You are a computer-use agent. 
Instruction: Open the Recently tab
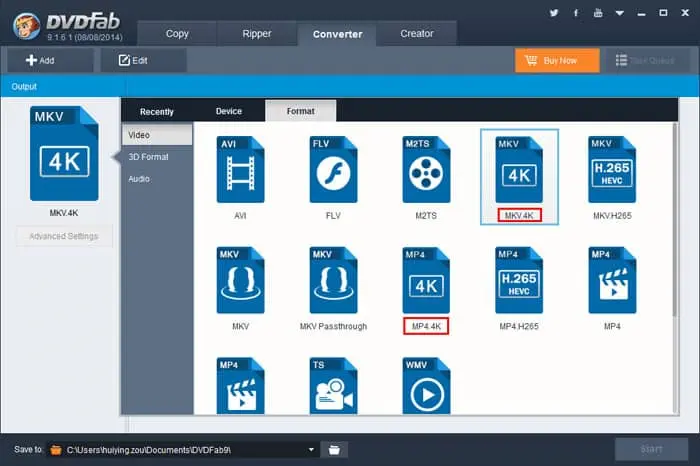pos(157,111)
